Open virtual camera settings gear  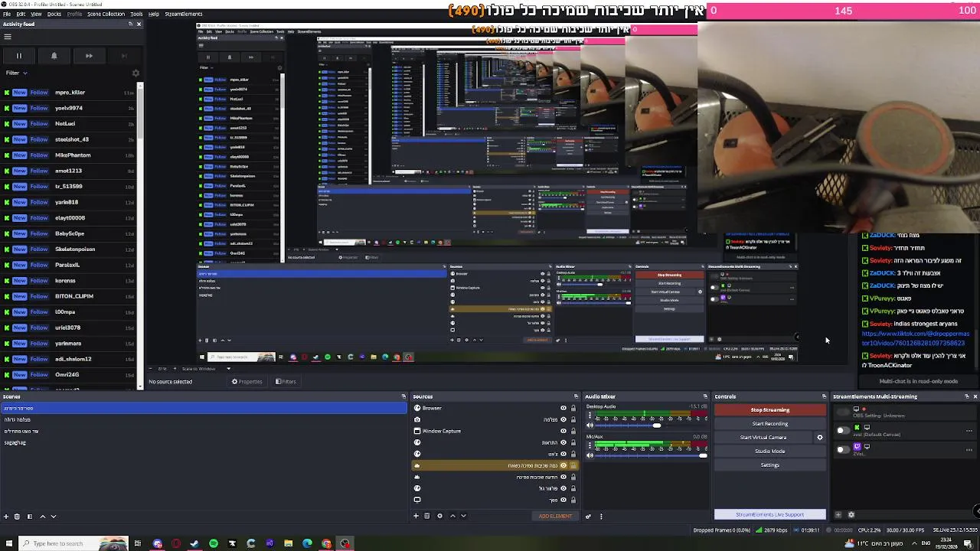click(x=820, y=438)
